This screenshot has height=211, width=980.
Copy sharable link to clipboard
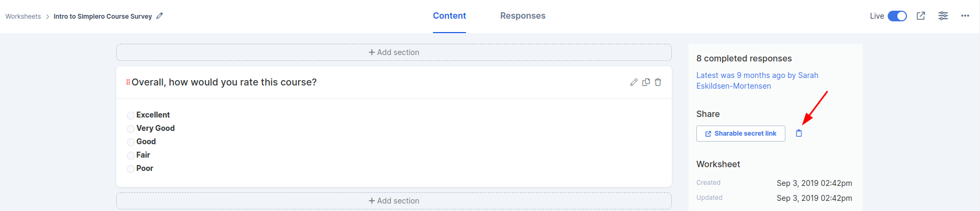799,134
